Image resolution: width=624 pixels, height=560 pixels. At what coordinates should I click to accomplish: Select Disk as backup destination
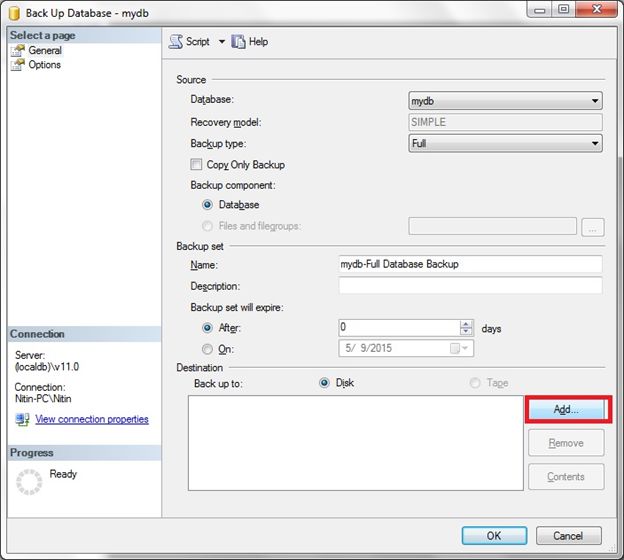[x=324, y=383]
